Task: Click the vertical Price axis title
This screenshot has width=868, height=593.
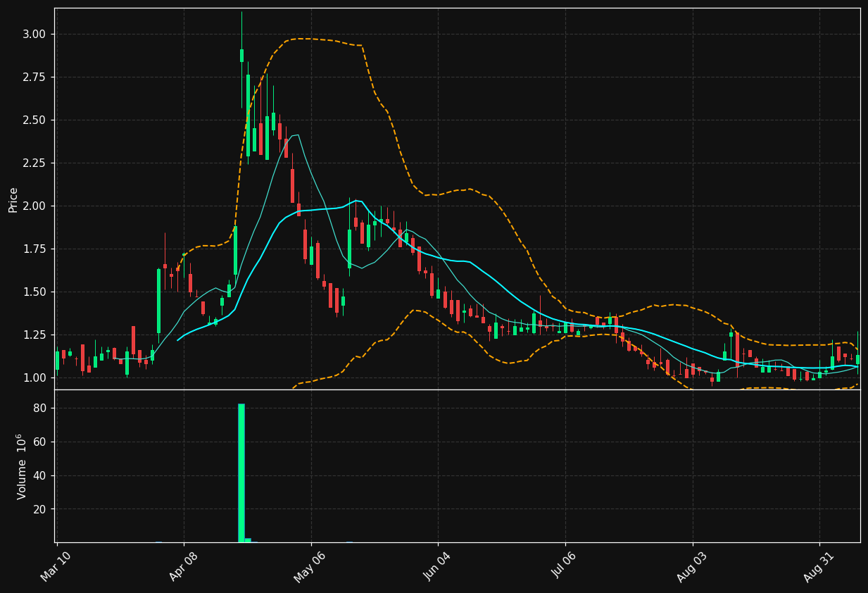Action: [x=13, y=199]
